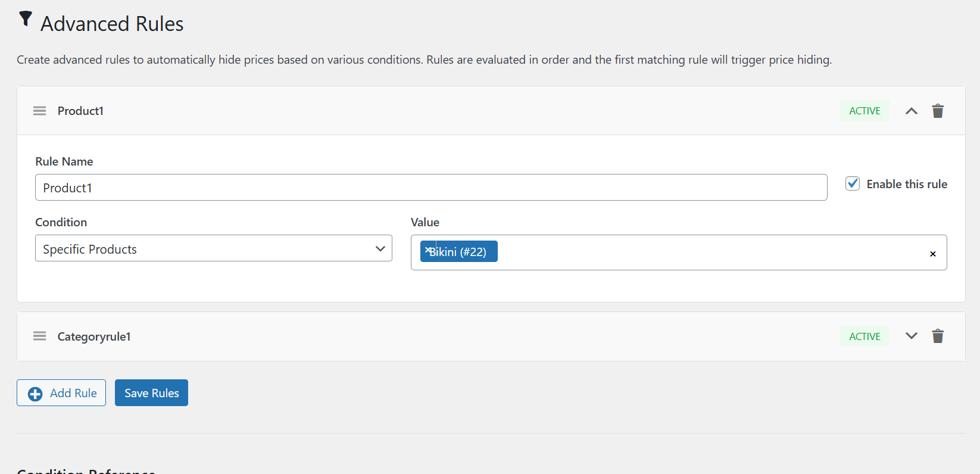
Task: Click the Condition field label
Action: [61, 222]
